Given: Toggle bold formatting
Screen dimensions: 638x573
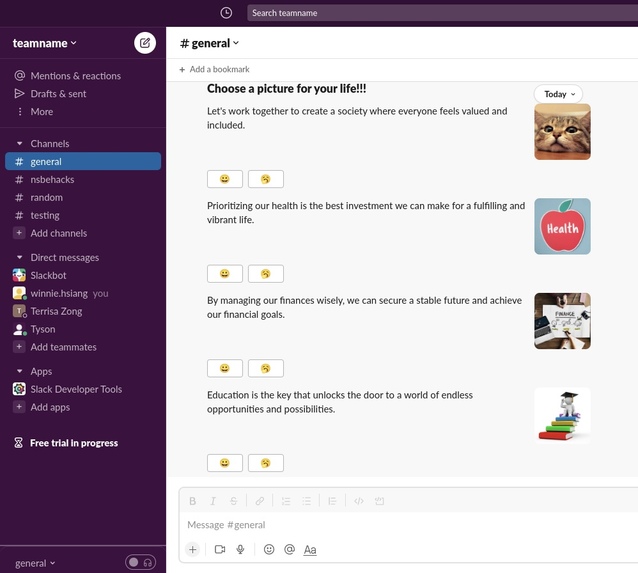Looking at the screenshot, I should 192,501.
